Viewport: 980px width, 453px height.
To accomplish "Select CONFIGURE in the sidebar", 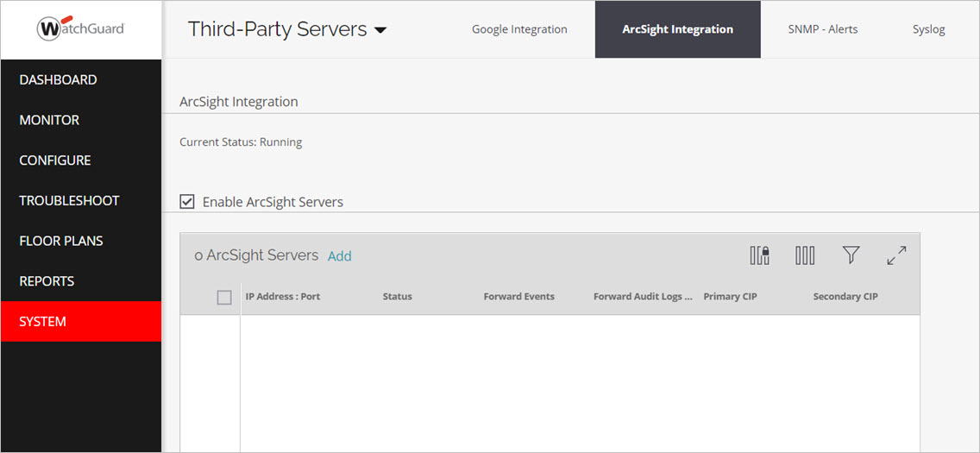I will (81, 160).
